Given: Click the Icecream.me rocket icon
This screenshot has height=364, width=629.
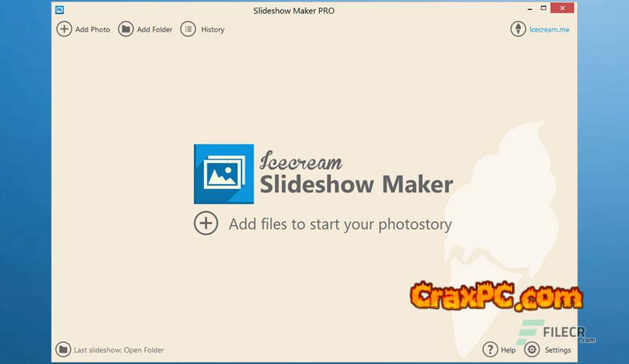Looking at the screenshot, I should click(518, 29).
